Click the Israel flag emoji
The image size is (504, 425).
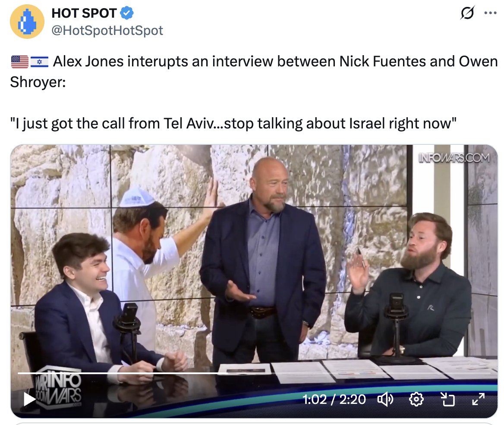tap(40, 62)
